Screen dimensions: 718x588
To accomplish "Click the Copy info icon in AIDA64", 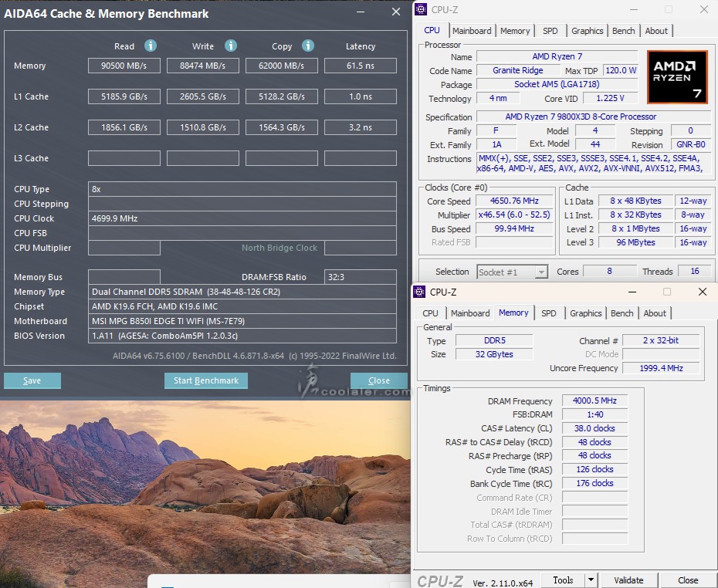I will 308,46.
